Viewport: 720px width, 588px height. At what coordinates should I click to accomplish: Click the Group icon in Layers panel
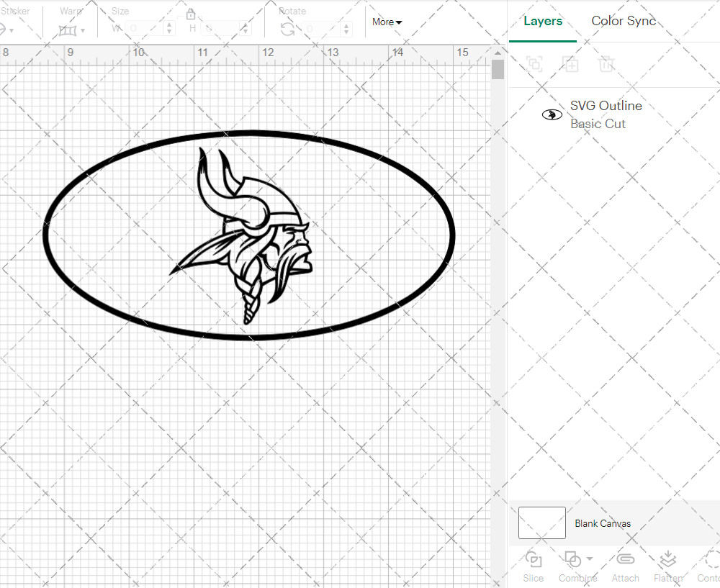tap(534, 64)
